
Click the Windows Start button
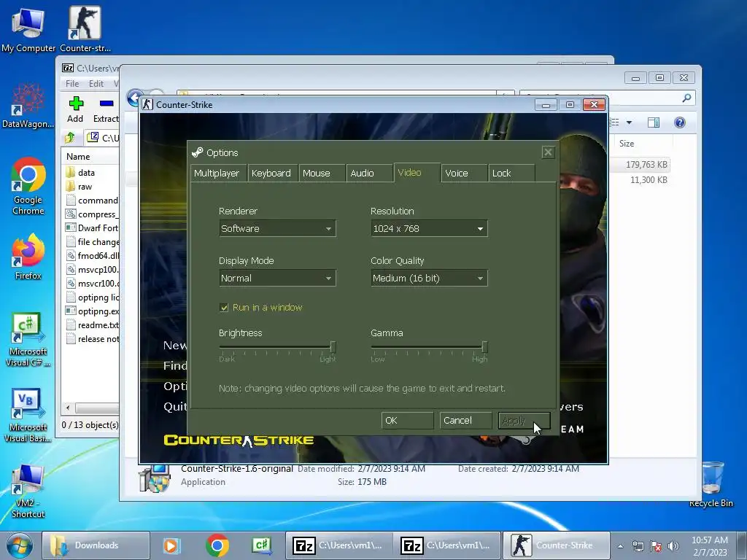[20, 545]
